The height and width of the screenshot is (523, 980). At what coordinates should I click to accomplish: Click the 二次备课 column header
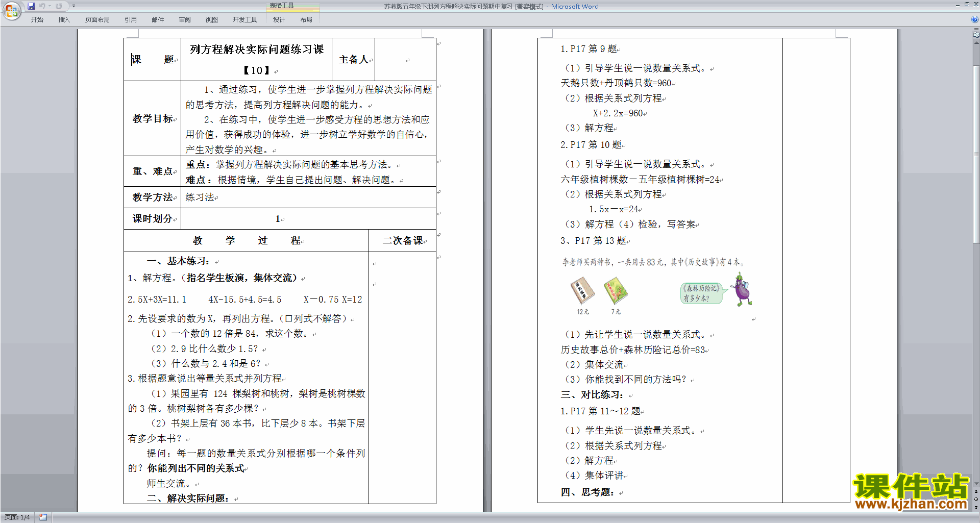point(403,240)
